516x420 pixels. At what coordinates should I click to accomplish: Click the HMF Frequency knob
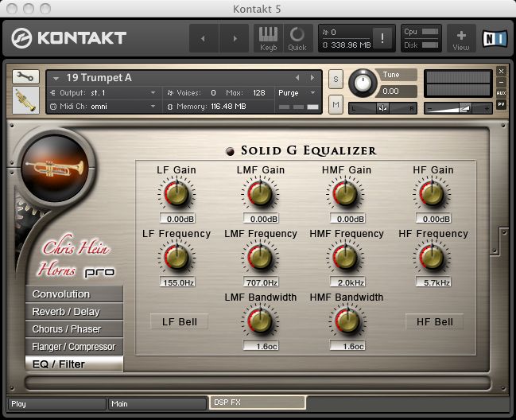coord(346,257)
